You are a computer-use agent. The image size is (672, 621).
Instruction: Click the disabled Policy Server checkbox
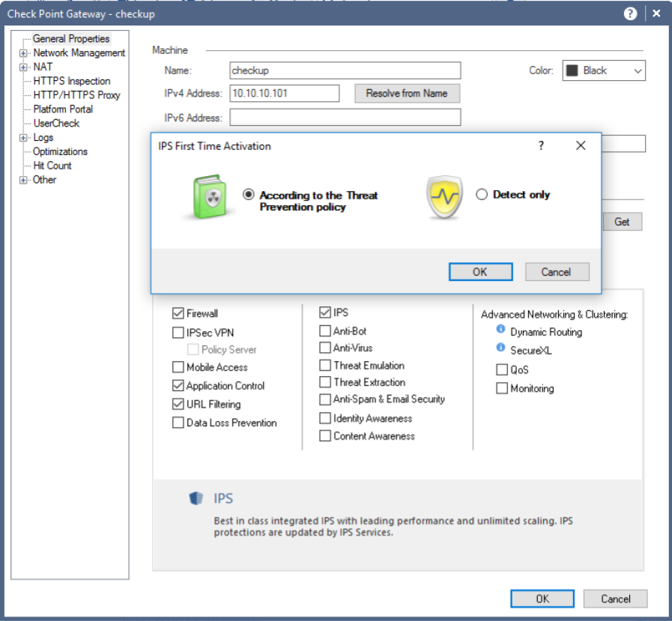tap(193, 350)
